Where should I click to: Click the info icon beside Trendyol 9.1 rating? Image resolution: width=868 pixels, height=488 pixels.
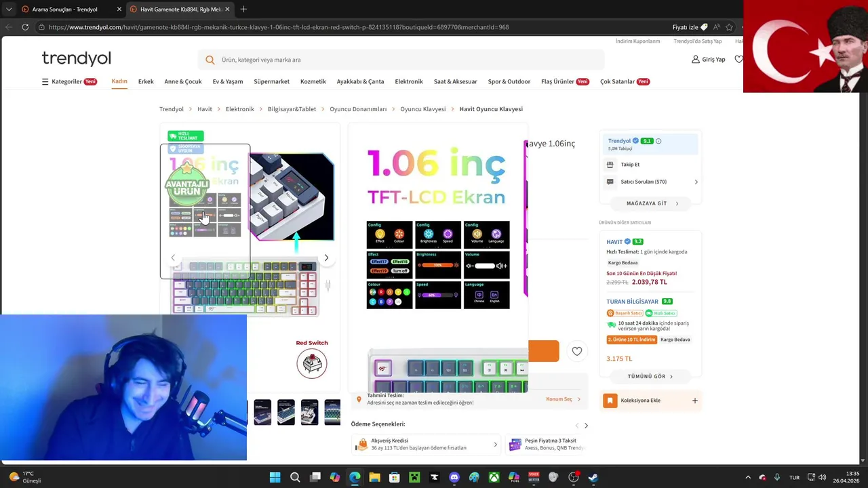[658, 141]
